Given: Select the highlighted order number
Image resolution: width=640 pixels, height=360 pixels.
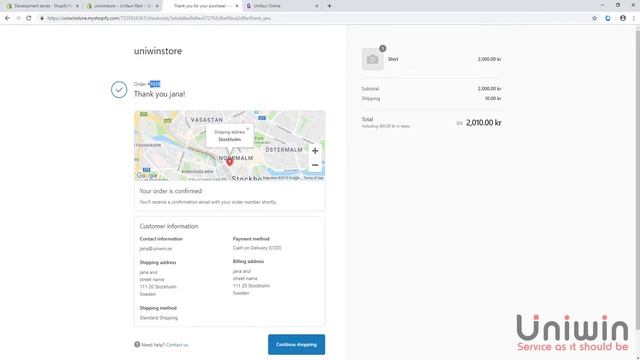Looking at the screenshot, I should click(x=155, y=84).
